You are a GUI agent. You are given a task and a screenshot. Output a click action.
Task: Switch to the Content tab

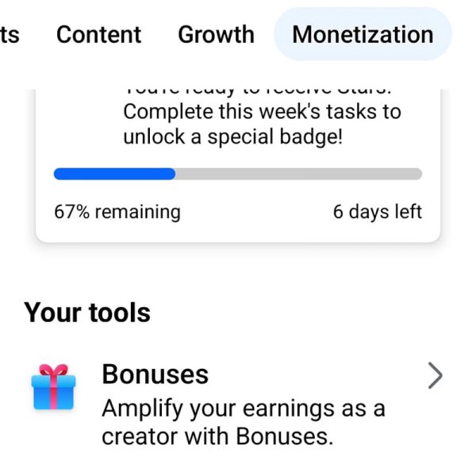(x=98, y=34)
